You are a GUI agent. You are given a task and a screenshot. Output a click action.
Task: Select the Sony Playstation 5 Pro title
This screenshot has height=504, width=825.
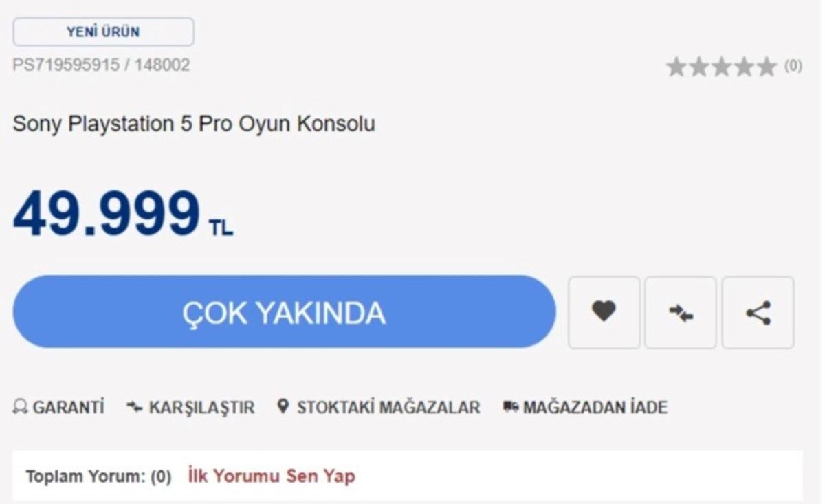[x=194, y=125]
